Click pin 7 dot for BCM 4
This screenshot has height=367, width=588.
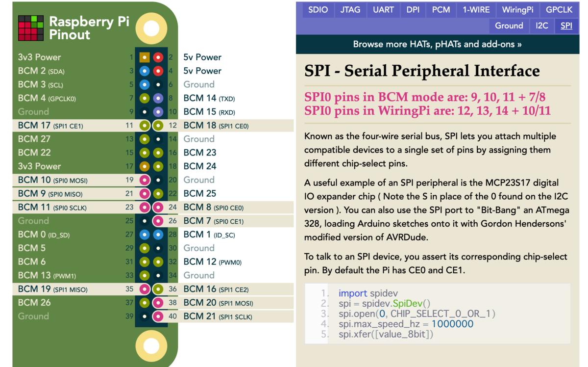[145, 98]
